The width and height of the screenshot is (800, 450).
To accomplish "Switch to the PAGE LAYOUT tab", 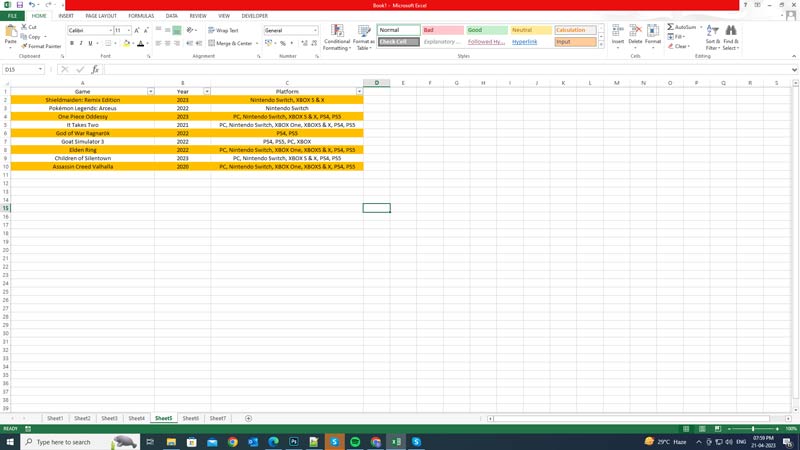I will pyautogui.click(x=101, y=16).
